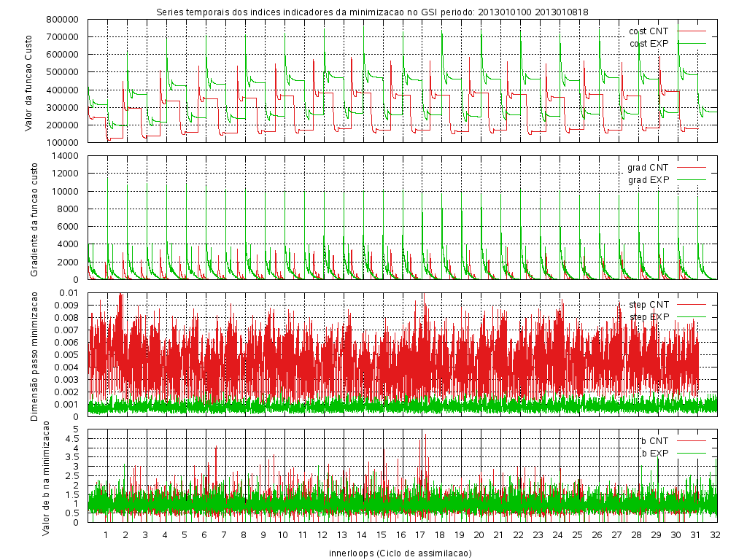Click the 'Dimensão passo minimizacao' axis label

(34, 354)
